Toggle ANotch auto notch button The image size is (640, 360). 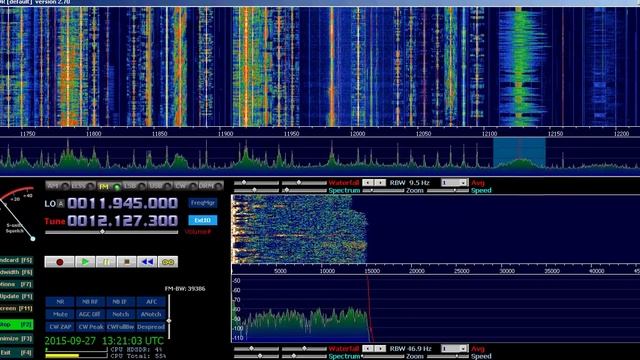coord(151,314)
